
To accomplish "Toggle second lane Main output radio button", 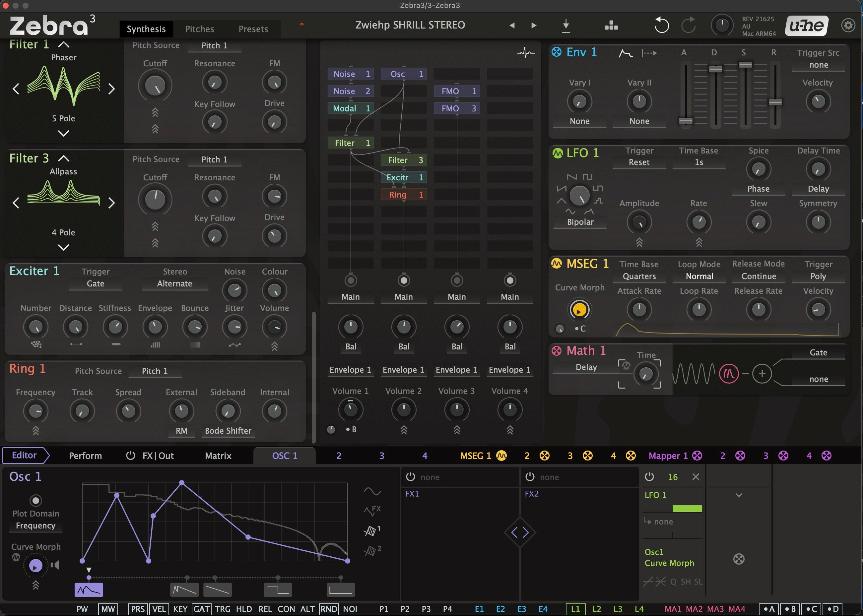I will pyautogui.click(x=404, y=280).
